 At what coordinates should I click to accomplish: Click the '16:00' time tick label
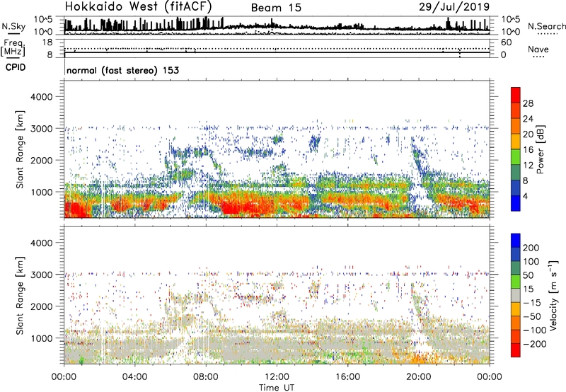pyautogui.click(x=347, y=377)
